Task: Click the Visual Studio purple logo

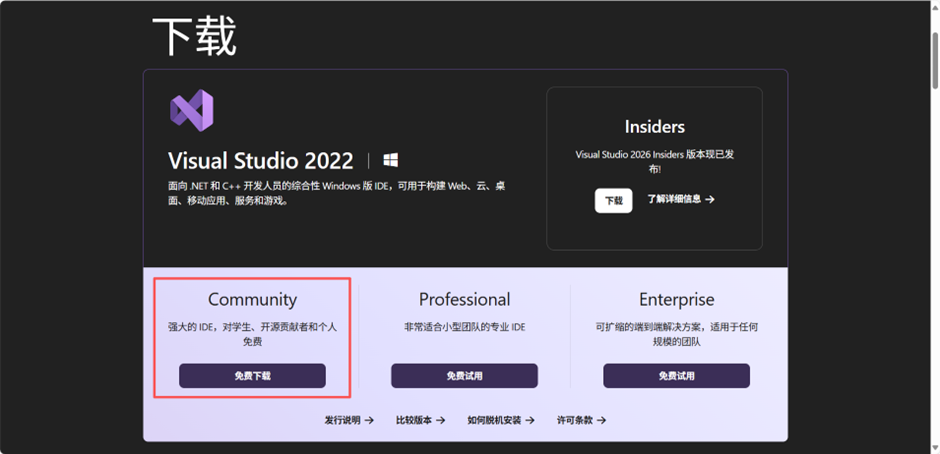Action: [x=192, y=110]
